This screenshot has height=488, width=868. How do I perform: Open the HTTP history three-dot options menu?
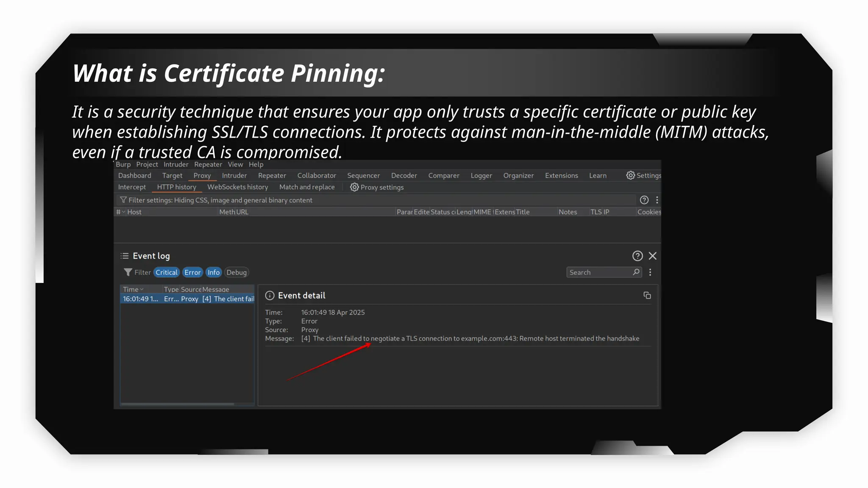657,200
